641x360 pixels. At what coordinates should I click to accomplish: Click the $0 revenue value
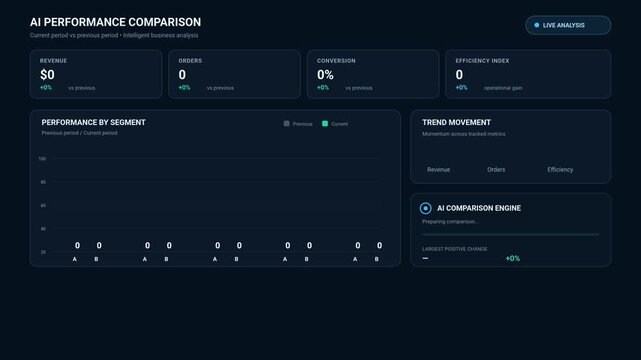47,75
